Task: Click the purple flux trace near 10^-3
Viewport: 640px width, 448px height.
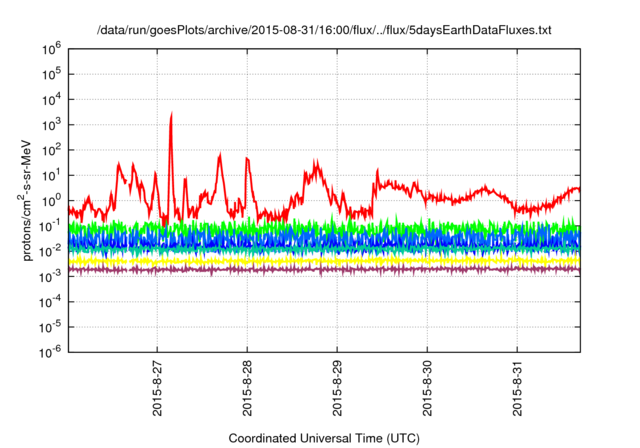Action: pyautogui.click(x=324, y=269)
